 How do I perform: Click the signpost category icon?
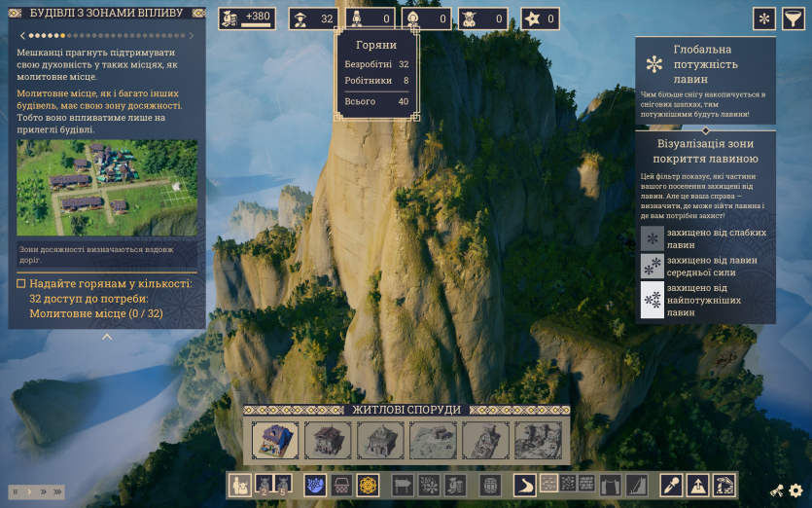pos(402,484)
